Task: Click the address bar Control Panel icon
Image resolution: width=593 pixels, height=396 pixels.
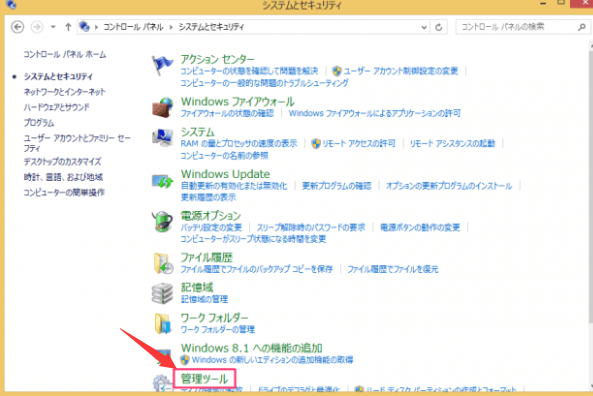Action: pyautogui.click(x=84, y=27)
